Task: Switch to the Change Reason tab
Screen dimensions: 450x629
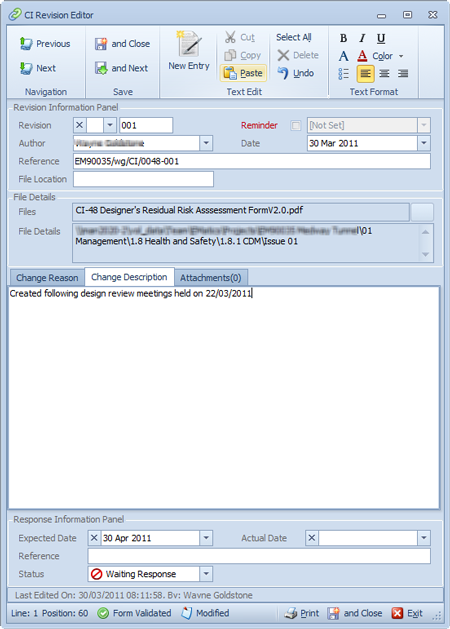Action: (47, 278)
